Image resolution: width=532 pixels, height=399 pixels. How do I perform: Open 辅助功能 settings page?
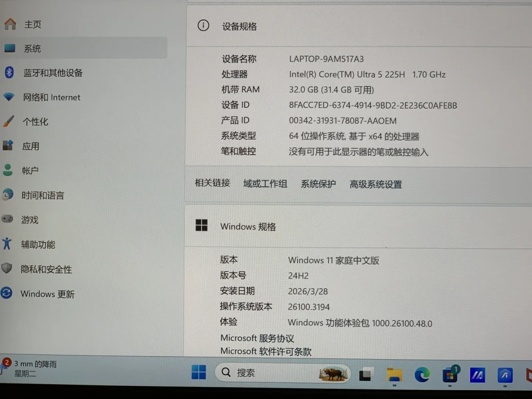38,244
